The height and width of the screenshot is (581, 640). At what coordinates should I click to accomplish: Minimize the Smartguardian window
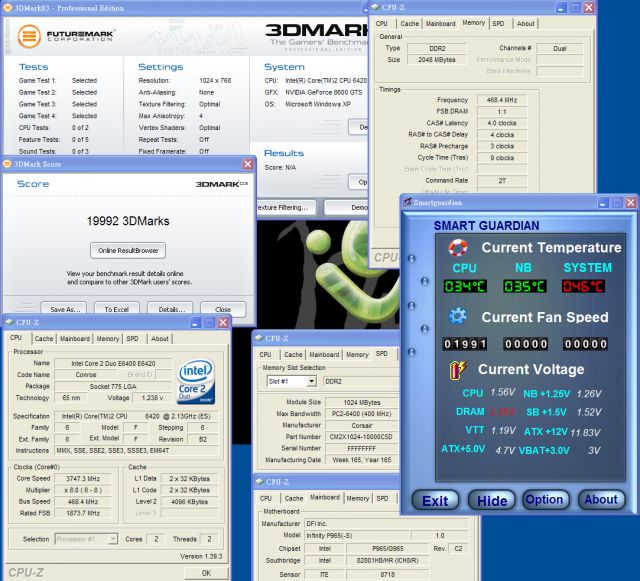pos(603,203)
